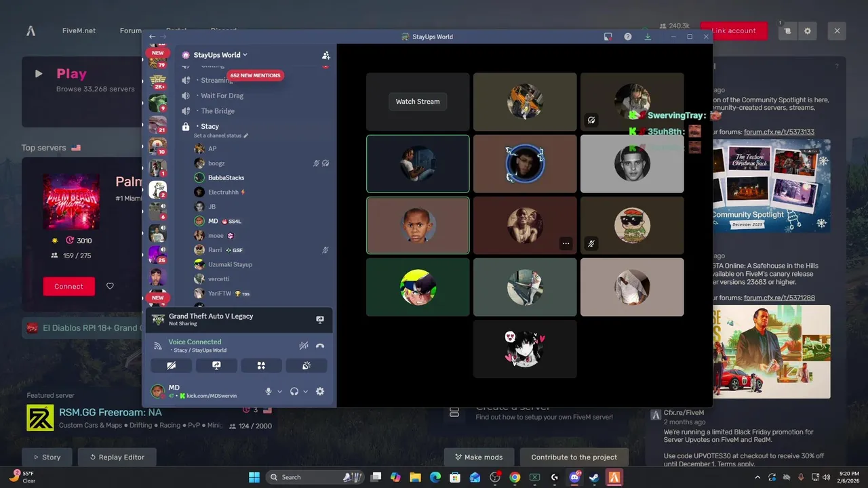Set a channel status for Stacy
The image size is (868, 488).
point(221,136)
